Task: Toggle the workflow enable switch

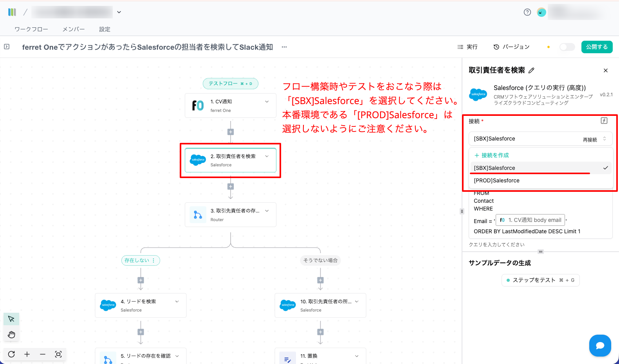Action: click(567, 47)
